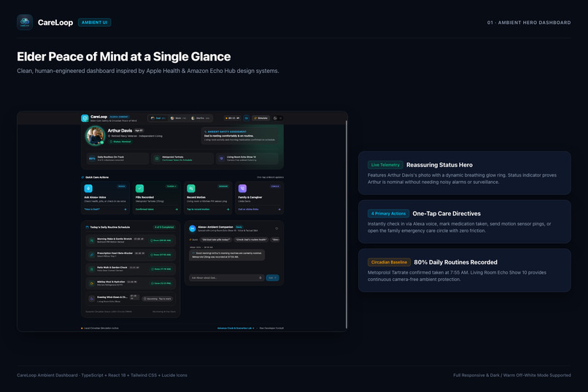This screenshot has height=392, width=588.
Task: Click the embedded dashboard vertical scrollbar
Action: click(346, 225)
